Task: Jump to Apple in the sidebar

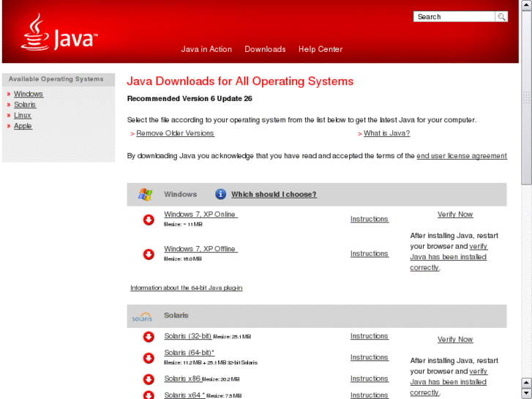Action: tap(23, 126)
